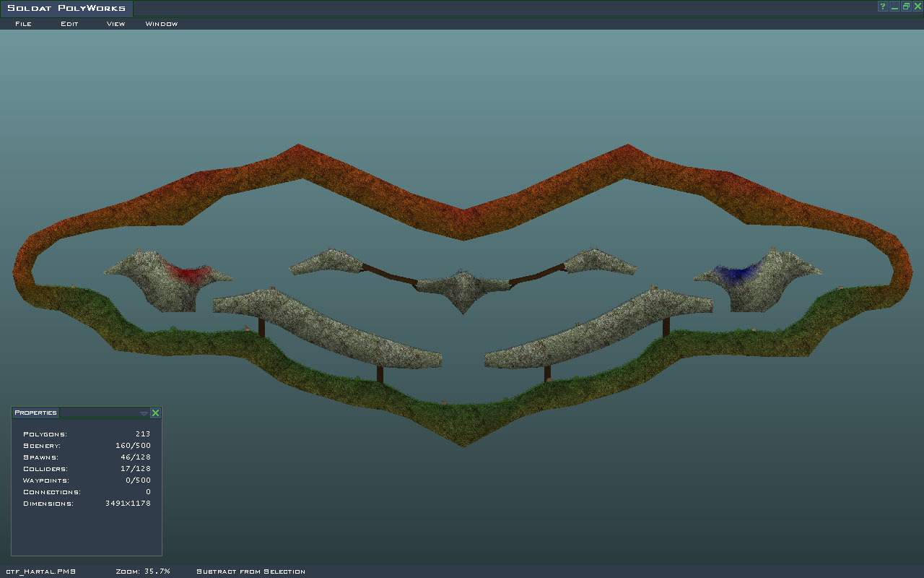Click the central diamond-shaped stone platform
The image size is (924, 578).
(462, 288)
